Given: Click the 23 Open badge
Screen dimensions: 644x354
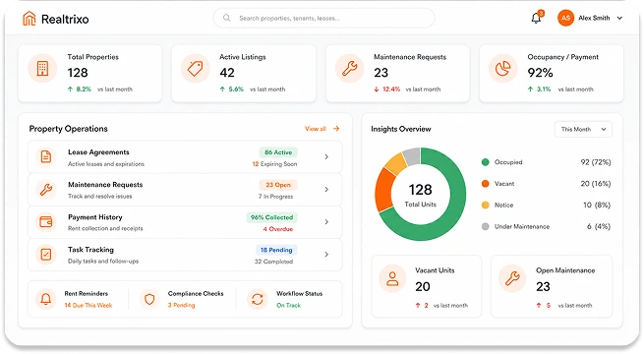Looking at the screenshot, I should [278, 185].
